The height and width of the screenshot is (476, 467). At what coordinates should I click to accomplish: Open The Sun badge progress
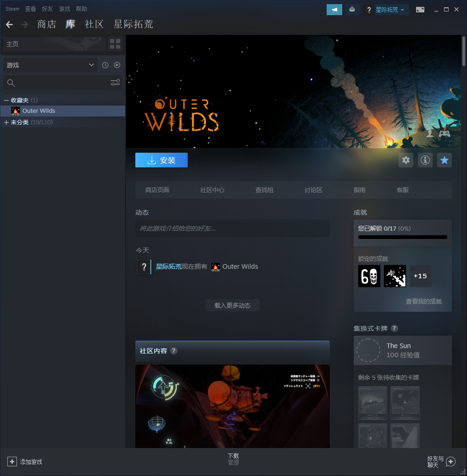403,350
